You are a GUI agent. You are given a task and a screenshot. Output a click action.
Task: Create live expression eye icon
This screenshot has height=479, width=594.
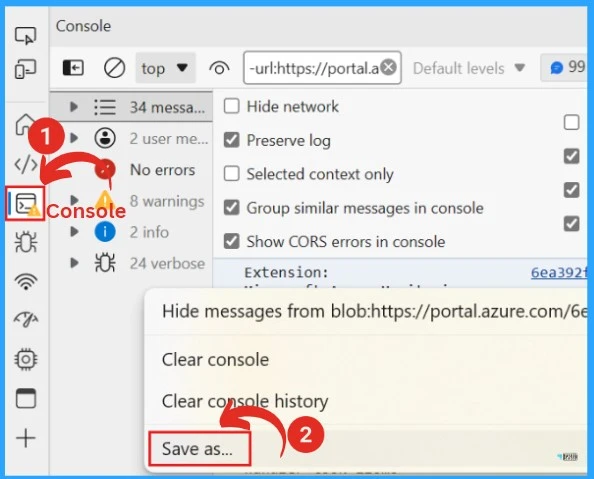[219, 69]
